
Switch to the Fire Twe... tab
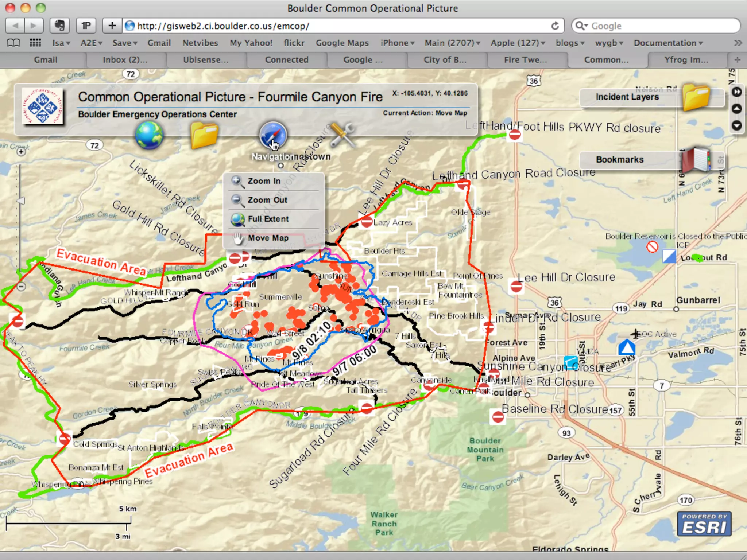pyautogui.click(x=525, y=60)
